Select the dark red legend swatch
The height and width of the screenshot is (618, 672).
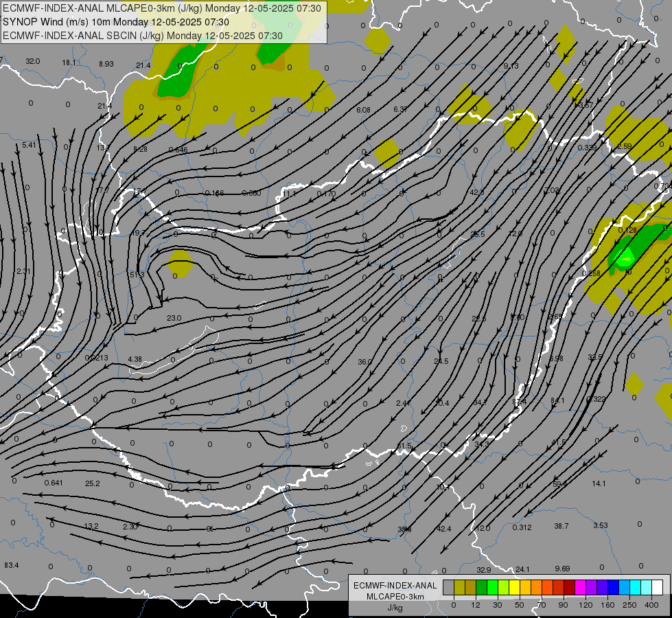click(570, 588)
